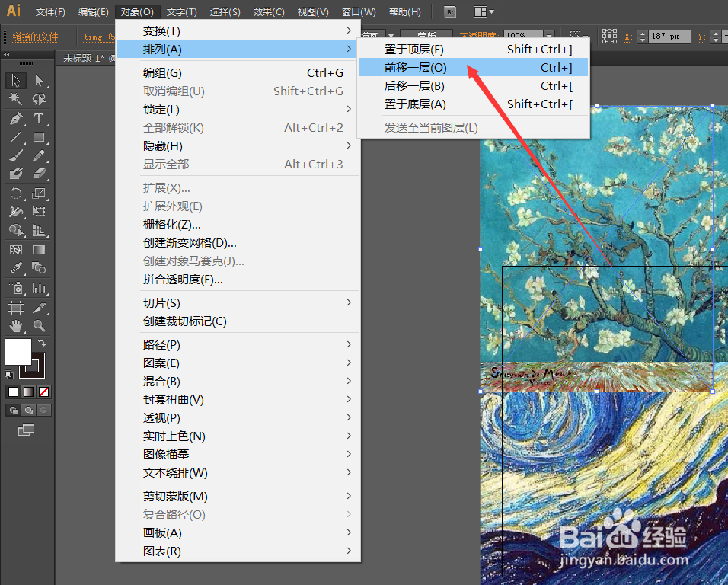The height and width of the screenshot is (585, 728).
Task: Collapse the tools panel double arrows
Action: [x=7, y=54]
